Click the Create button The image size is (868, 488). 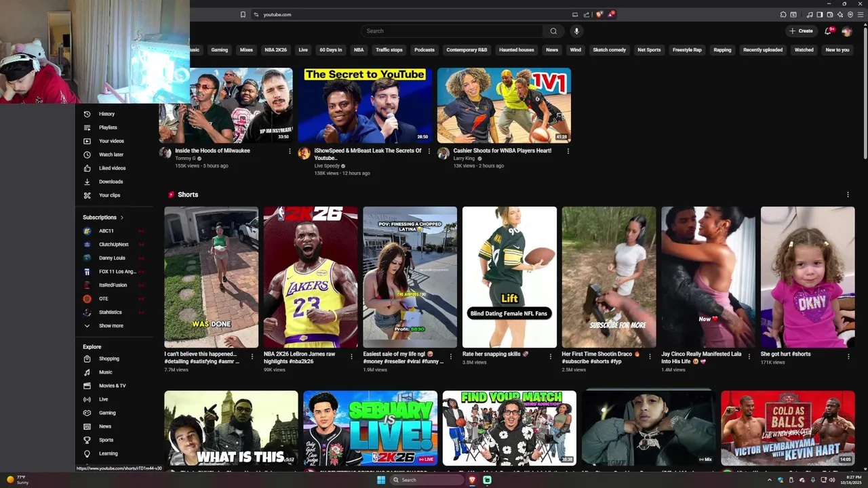(801, 30)
